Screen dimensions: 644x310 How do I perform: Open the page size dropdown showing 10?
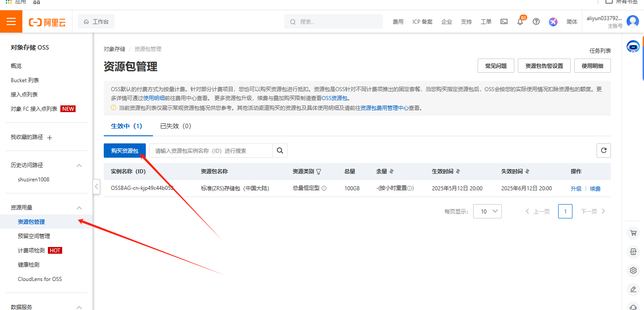coord(487,211)
